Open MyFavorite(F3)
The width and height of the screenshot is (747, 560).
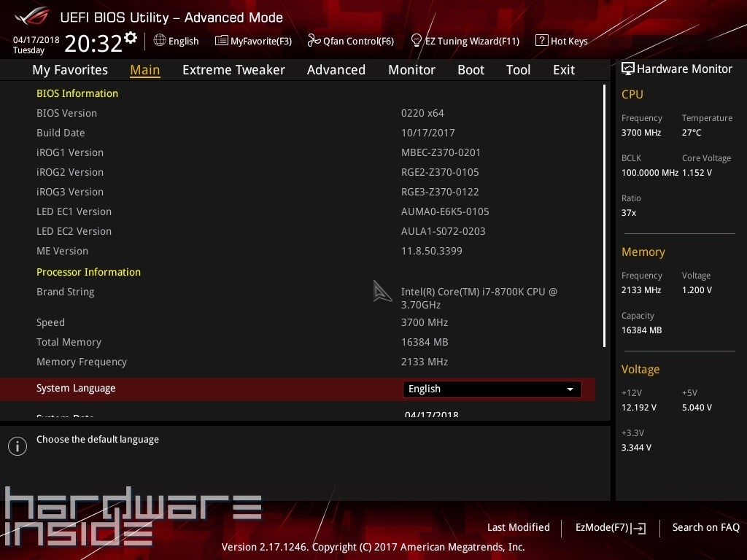pos(253,41)
